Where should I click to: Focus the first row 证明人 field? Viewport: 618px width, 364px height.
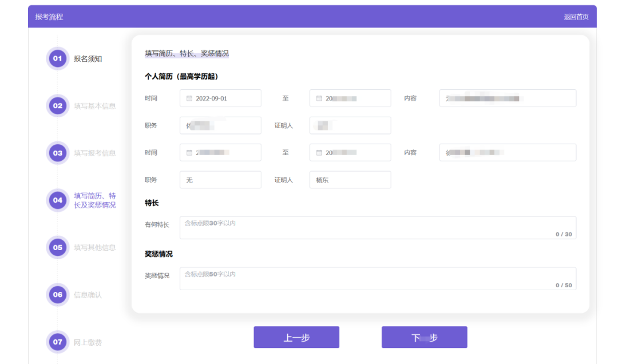coord(350,125)
